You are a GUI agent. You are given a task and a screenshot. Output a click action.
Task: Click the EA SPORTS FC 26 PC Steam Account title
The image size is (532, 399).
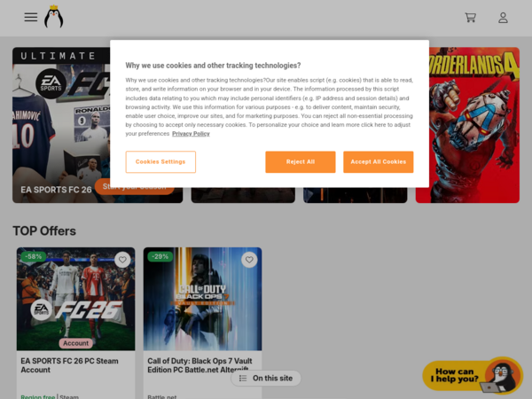click(x=69, y=365)
